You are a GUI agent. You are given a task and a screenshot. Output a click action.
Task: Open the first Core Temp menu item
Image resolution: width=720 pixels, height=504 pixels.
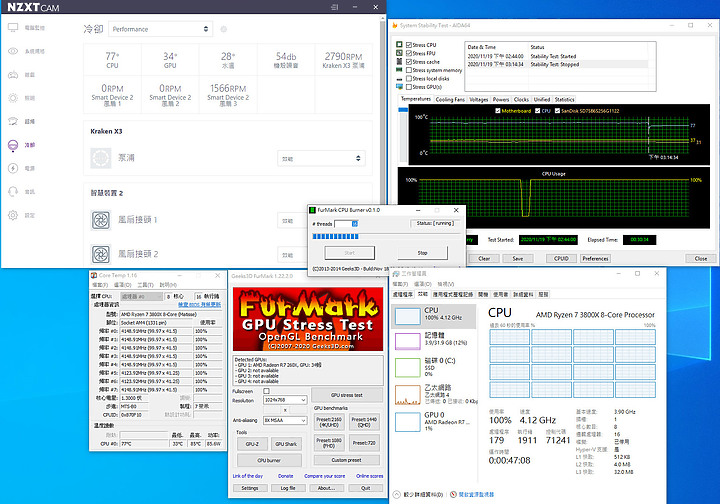[x=100, y=285]
